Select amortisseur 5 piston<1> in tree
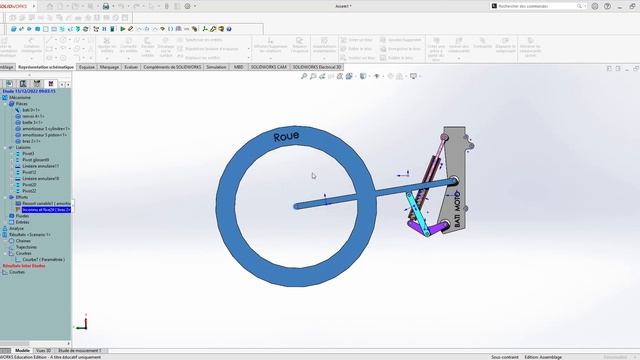This screenshot has width=640, height=360. click(44, 135)
